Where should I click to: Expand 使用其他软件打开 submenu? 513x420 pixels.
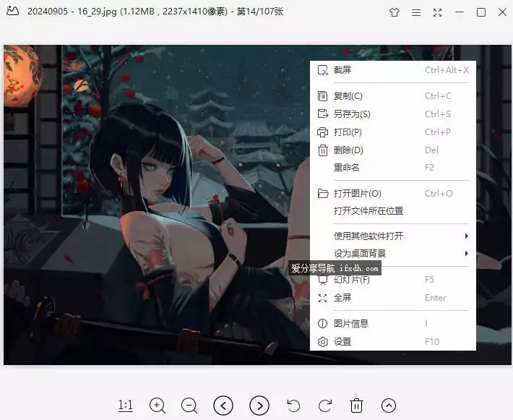pos(393,236)
